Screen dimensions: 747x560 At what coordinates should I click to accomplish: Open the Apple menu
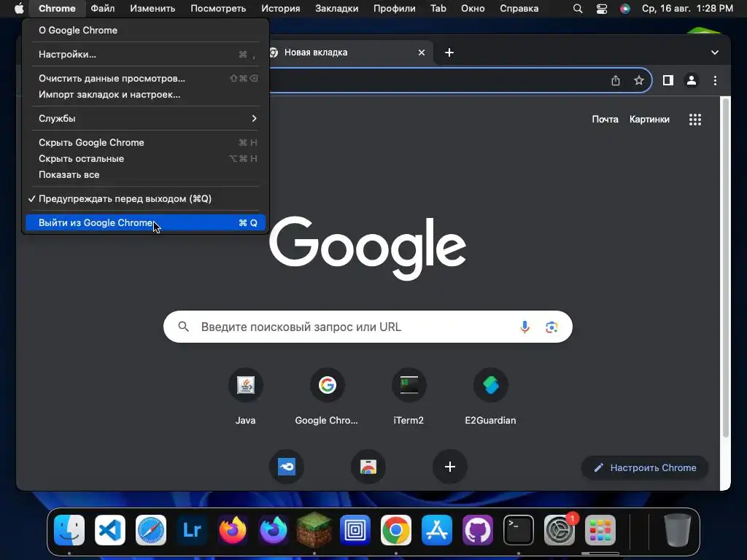[19, 9]
